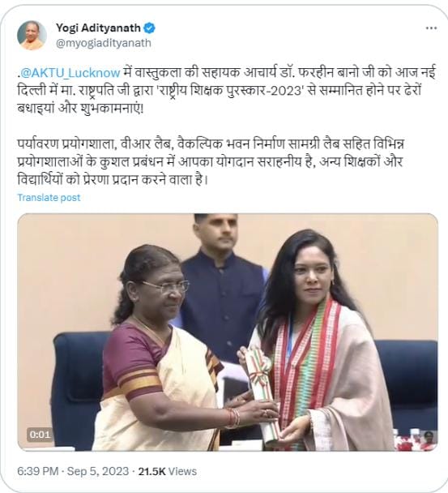Open Yogi Adityanath's round profile avatar

32,36
